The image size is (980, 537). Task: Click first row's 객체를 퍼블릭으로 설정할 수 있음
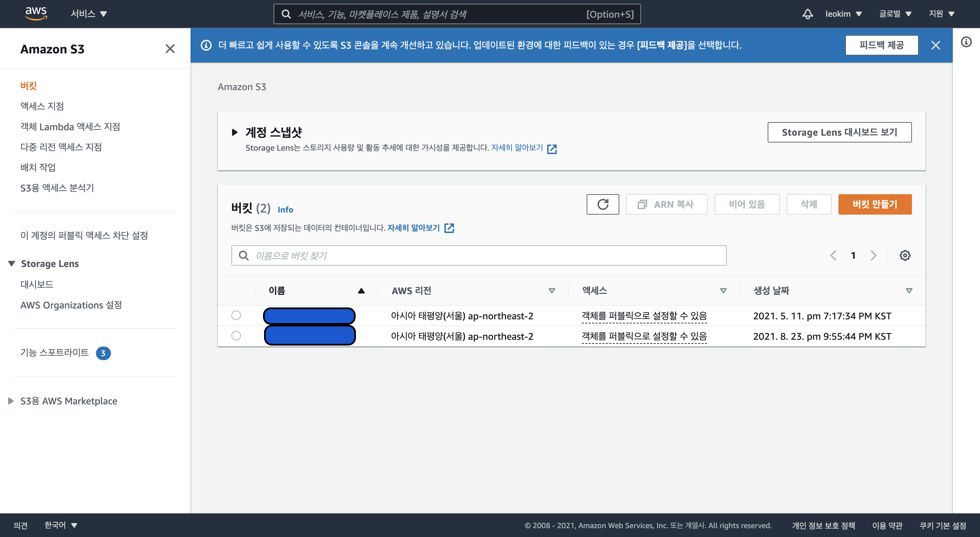click(644, 316)
